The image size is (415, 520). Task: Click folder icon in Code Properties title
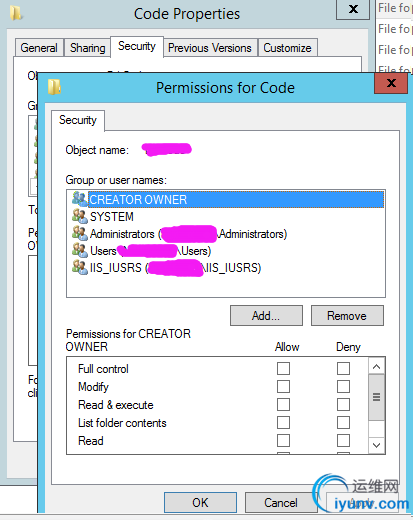[16, 13]
